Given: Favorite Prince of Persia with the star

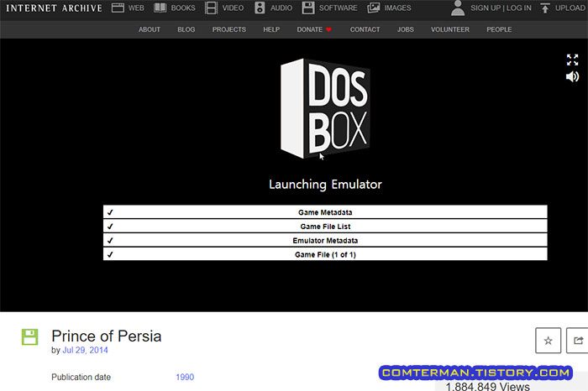Looking at the screenshot, I should [x=548, y=341].
